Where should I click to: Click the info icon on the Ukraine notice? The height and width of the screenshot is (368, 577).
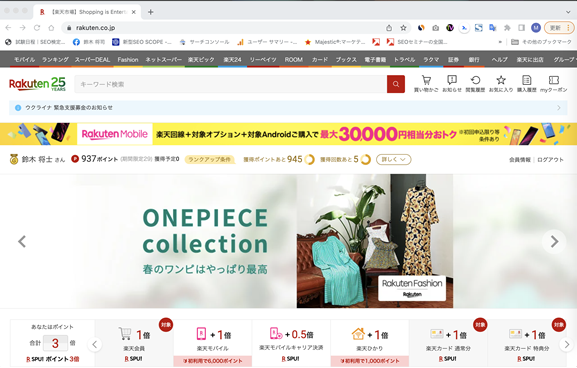coord(18,107)
